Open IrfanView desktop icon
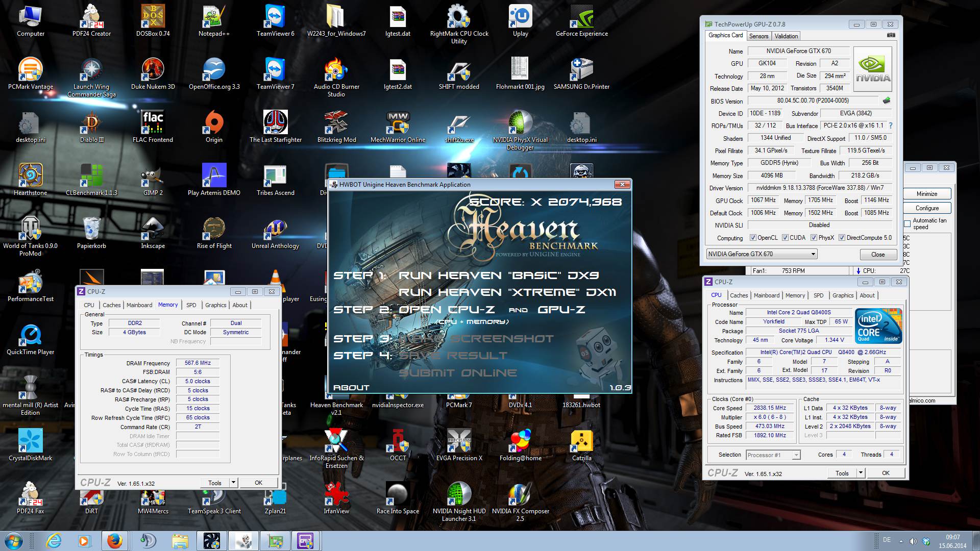This screenshot has width=980, height=551. point(336,498)
